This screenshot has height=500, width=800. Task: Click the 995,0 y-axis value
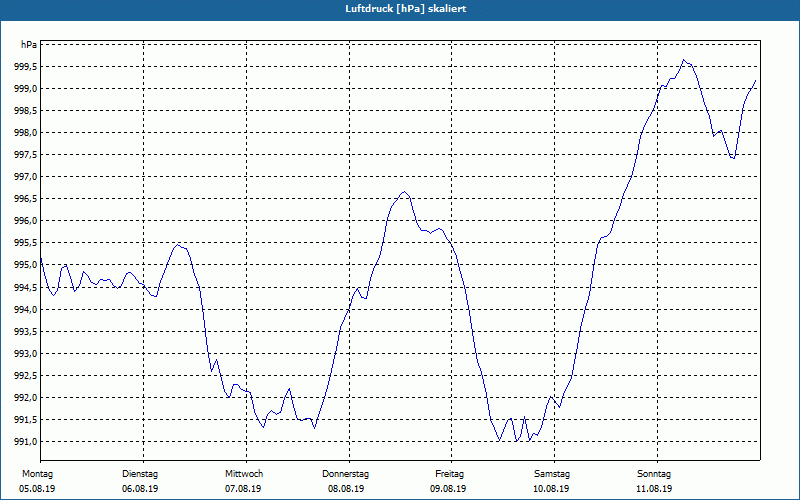pos(26,265)
